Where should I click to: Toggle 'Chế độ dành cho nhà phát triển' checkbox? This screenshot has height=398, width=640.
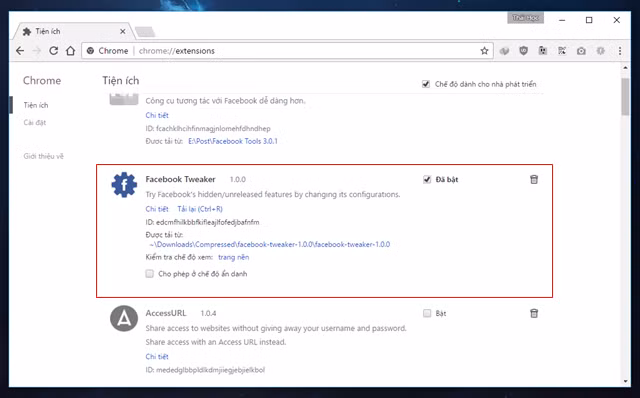coord(426,84)
